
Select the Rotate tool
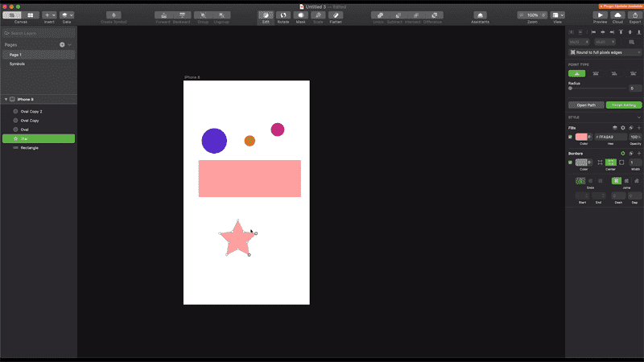tap(283, 15)
